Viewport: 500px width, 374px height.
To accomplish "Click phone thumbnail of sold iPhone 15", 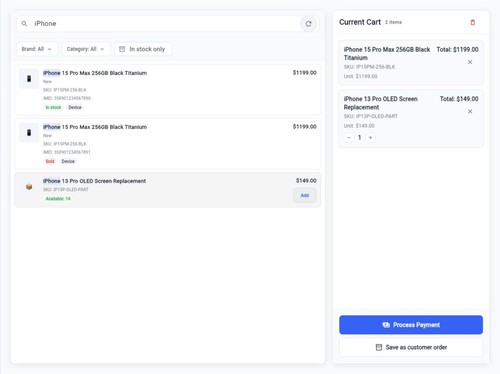I will (29, 133).
